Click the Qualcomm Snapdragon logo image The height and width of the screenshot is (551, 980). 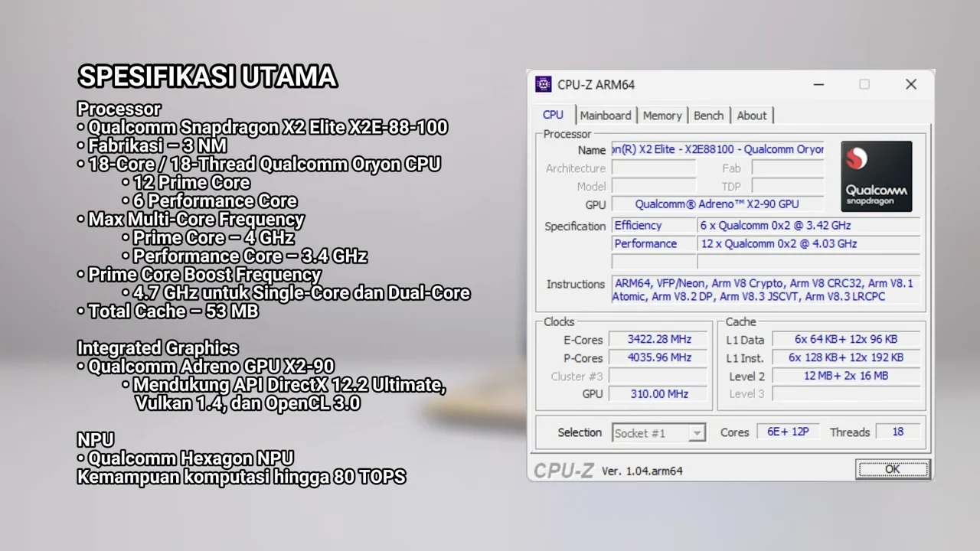[876, 176]
